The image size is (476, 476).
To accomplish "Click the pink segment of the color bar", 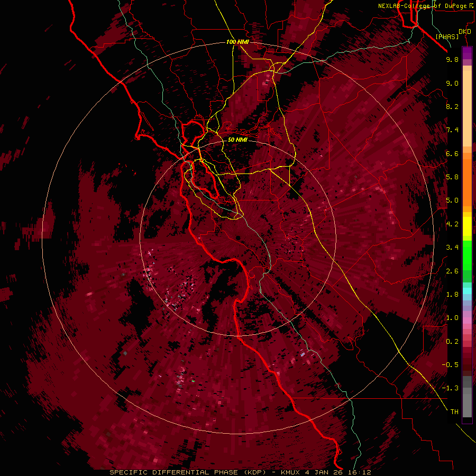I will pyautogui.click(x=467, y=321).
